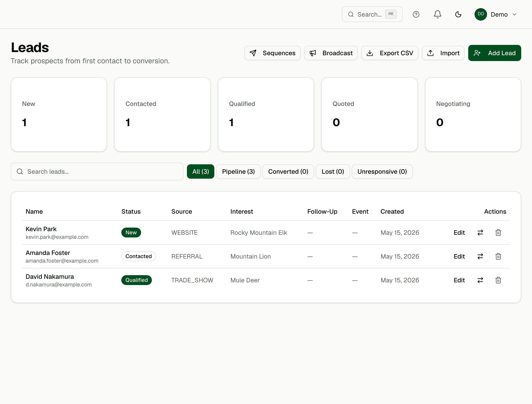Delete Kevin Park with trash icon

tap(498, 233)
